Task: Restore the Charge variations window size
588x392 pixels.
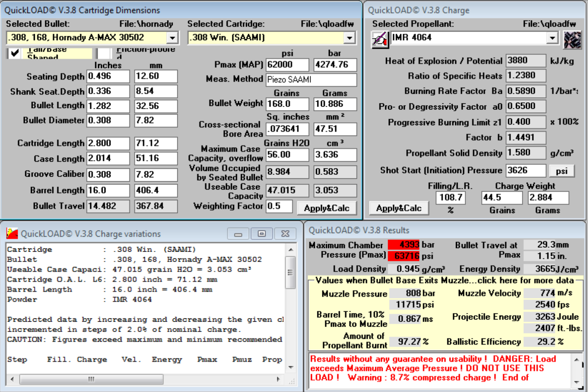Action: pyautogui.click(x=262, y=234)
